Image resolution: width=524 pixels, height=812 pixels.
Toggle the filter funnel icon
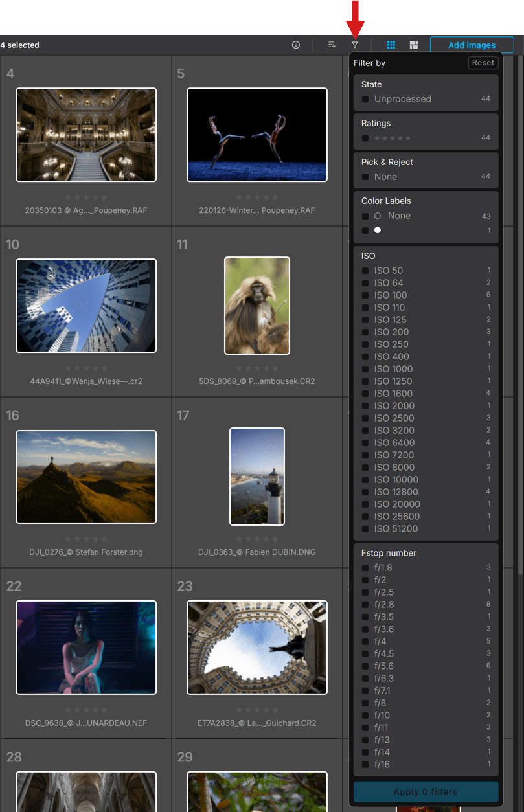(x=355, y=45)
